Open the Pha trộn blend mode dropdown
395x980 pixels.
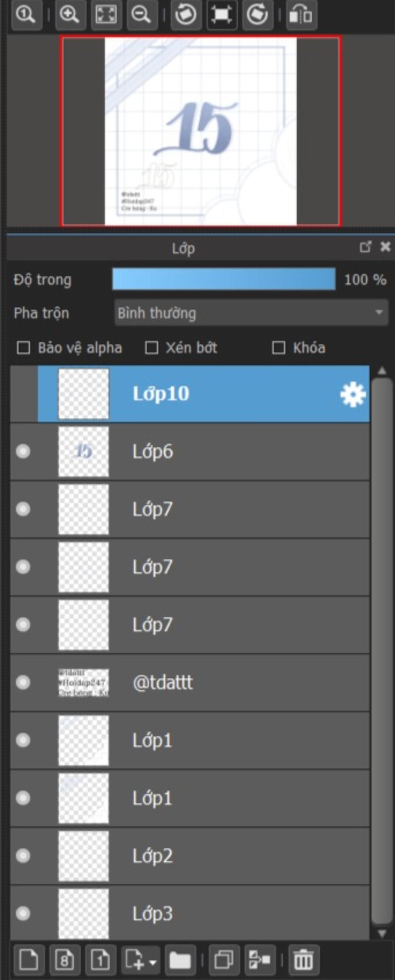(251, 313)
